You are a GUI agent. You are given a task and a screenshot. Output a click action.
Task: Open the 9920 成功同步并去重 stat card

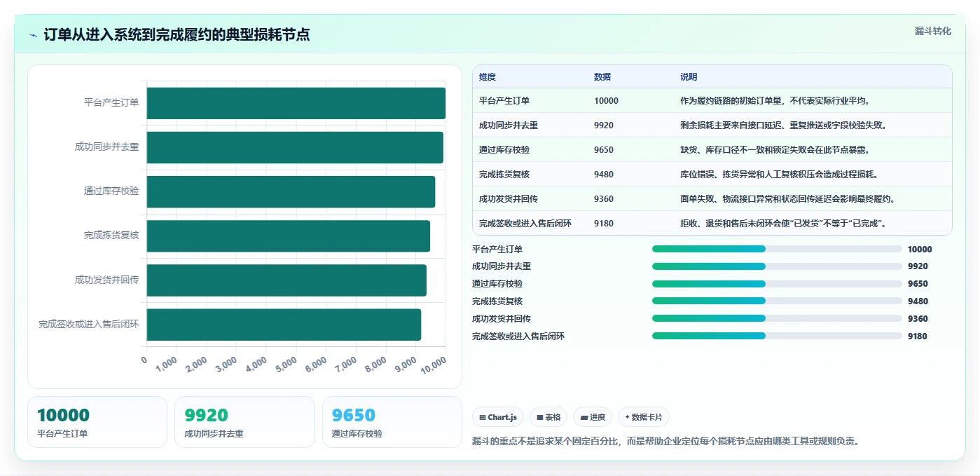[244, 422]
